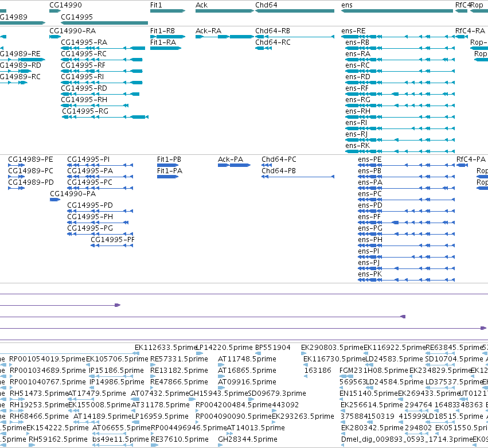Click the Ack gene name

tap(201, 5)
